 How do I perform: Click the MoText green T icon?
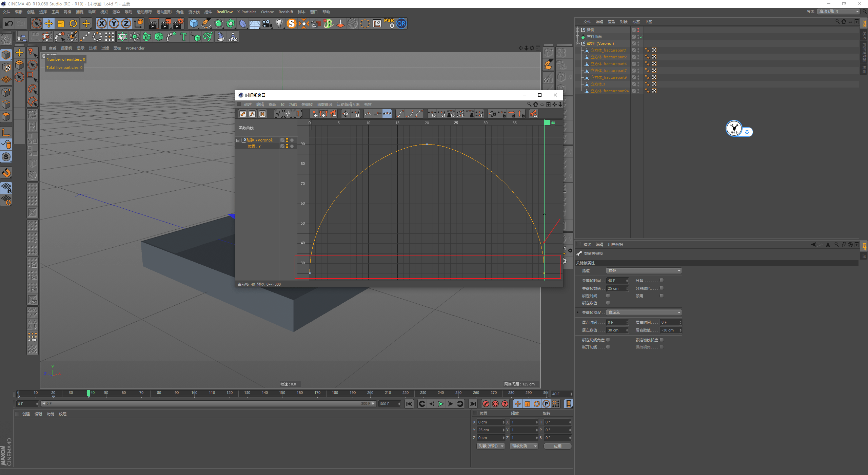coord(183,37)
